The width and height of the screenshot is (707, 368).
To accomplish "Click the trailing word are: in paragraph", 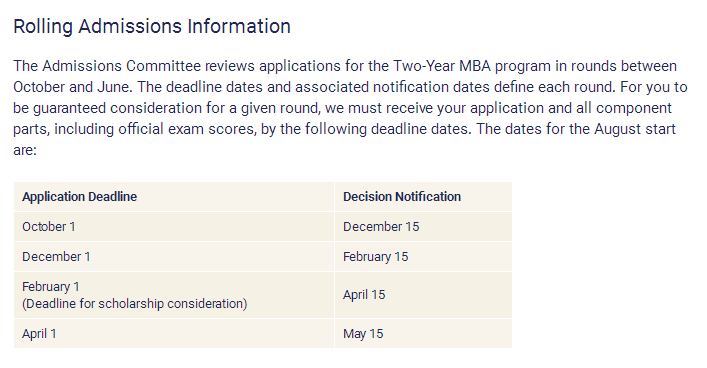I will point(25,150).
